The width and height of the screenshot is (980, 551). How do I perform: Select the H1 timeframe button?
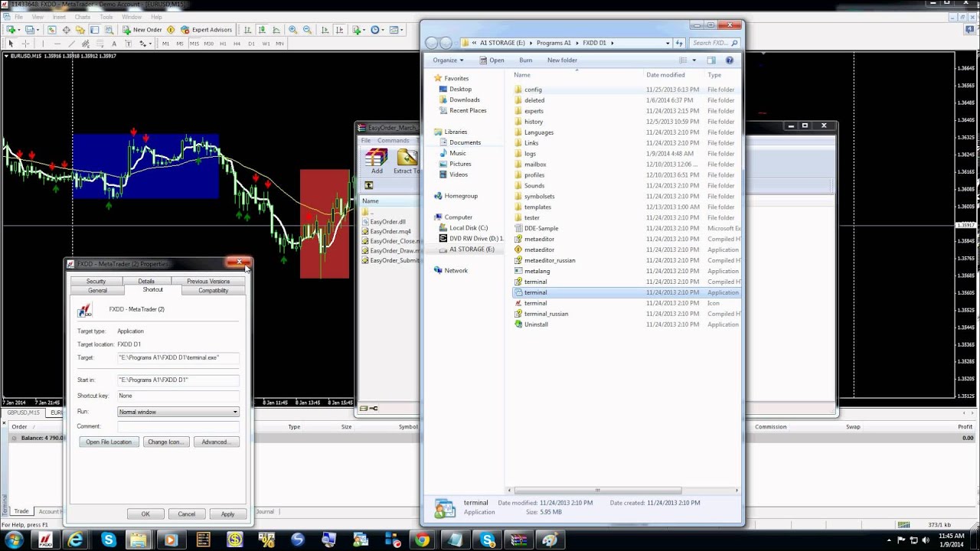tap(223, 44)
